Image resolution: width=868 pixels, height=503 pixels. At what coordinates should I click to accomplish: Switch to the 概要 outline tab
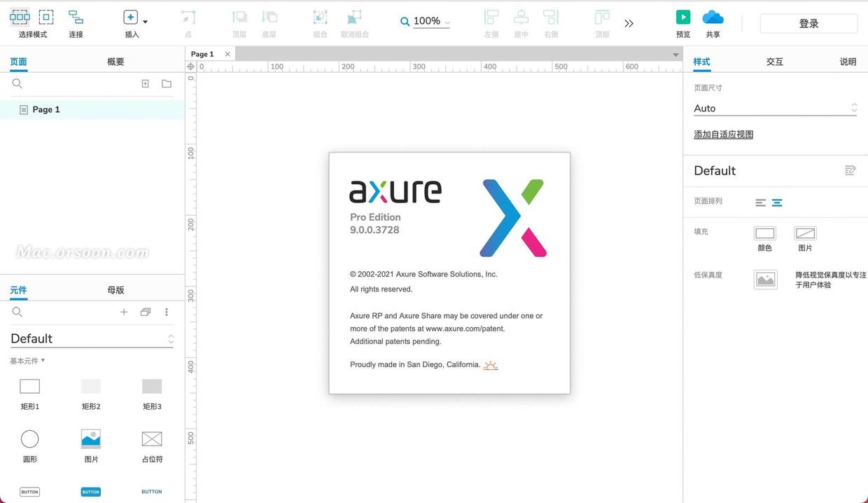pyautogui.click(x=115, y=62)
